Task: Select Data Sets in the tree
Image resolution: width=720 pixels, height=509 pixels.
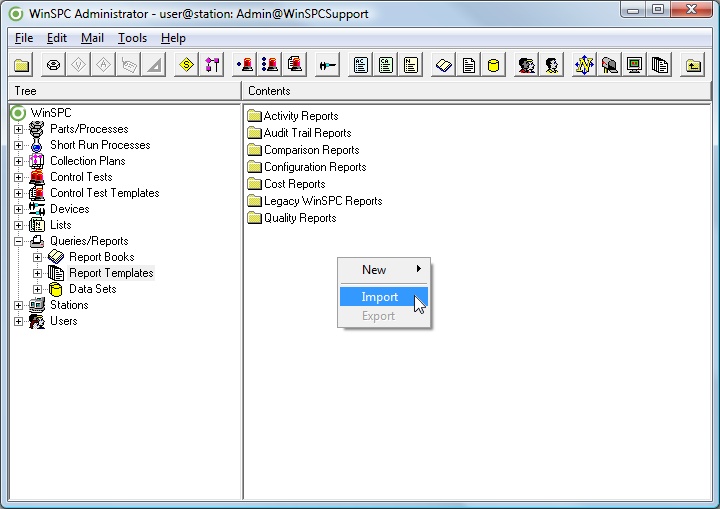Action: point(92,289)
